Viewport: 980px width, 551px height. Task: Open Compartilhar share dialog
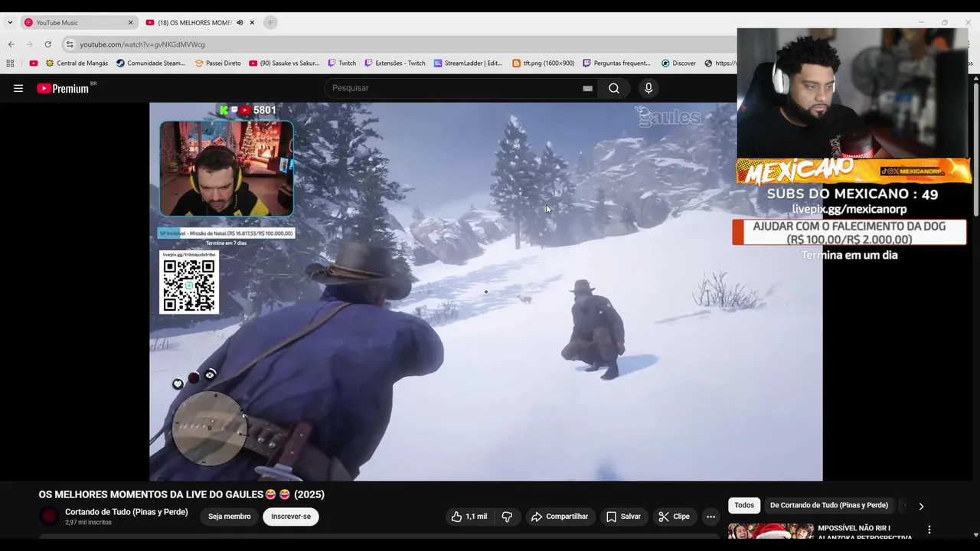pos(560,517)
